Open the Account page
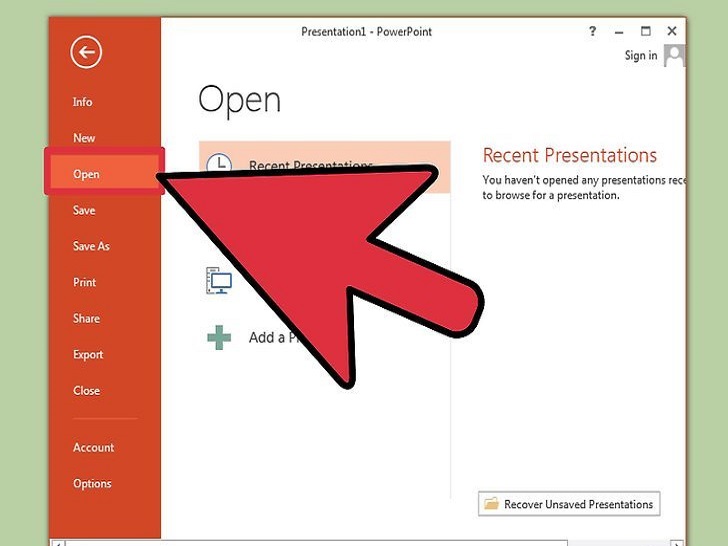The width and height of the screenshot is (728, 546). [x=93, y=448]
